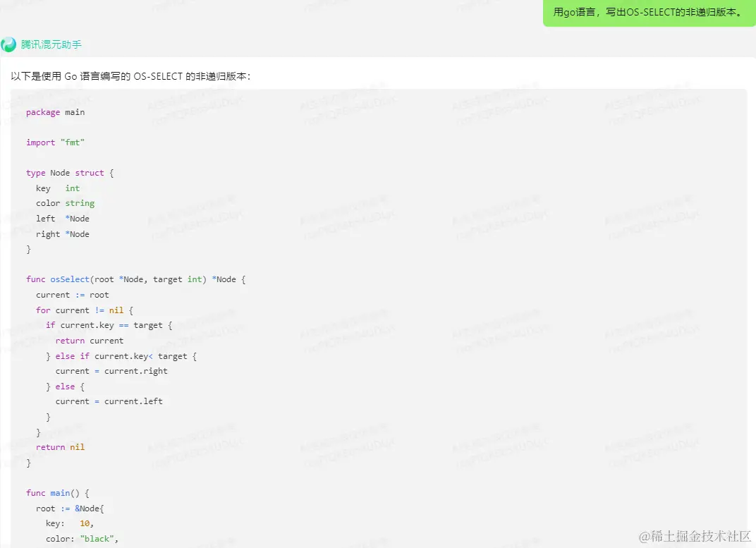The image size is (756, 548).
Task: Click the 'current = current.left' line
Action: tap(109, 401)
